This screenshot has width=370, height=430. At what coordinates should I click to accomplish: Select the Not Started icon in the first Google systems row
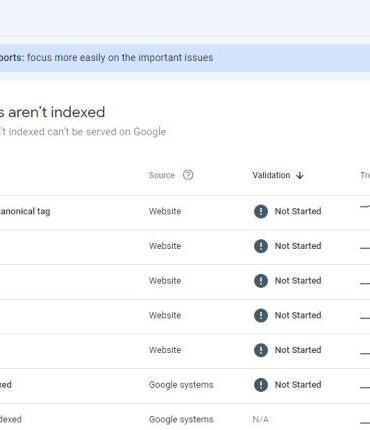(261, 385)
